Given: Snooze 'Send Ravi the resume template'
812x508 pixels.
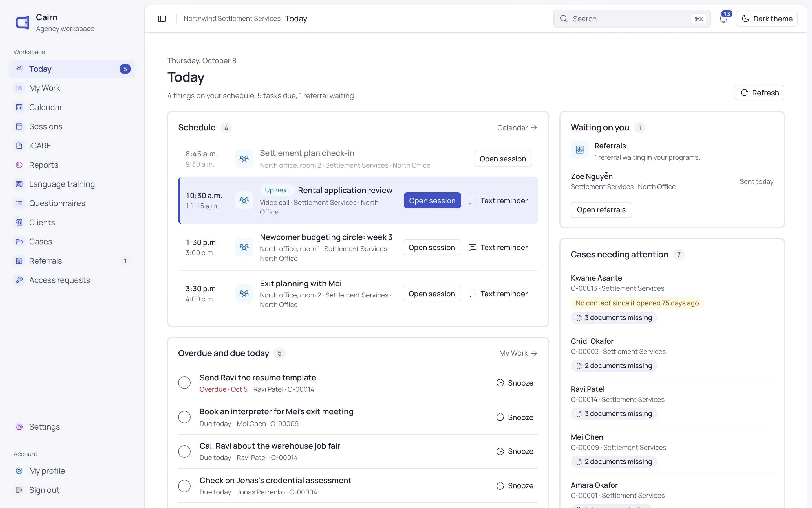Looking at the screenshot, I should coord(515,383).
